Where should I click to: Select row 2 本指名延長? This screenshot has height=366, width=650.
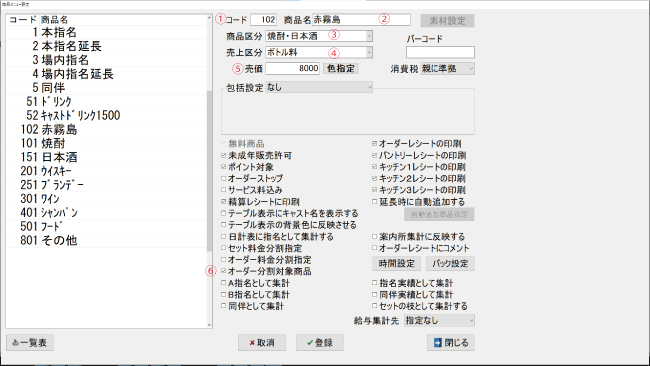(x=106, y=46)
